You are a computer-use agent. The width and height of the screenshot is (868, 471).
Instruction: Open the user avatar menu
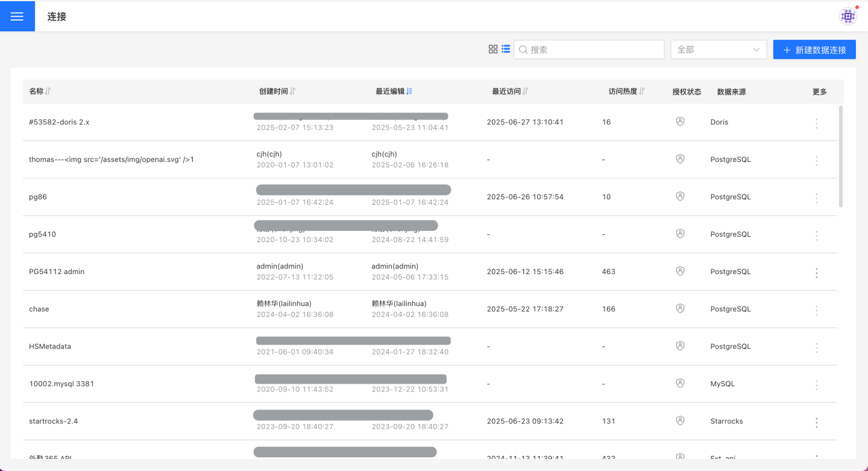click(x=848, y=16)
